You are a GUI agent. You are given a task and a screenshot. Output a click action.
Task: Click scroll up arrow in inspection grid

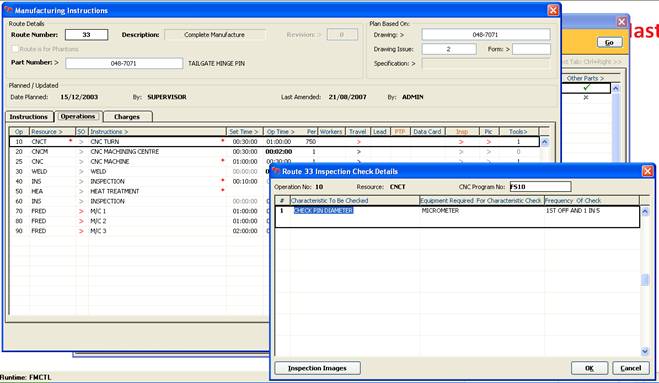pyautogui.click(x=645, y=212)
